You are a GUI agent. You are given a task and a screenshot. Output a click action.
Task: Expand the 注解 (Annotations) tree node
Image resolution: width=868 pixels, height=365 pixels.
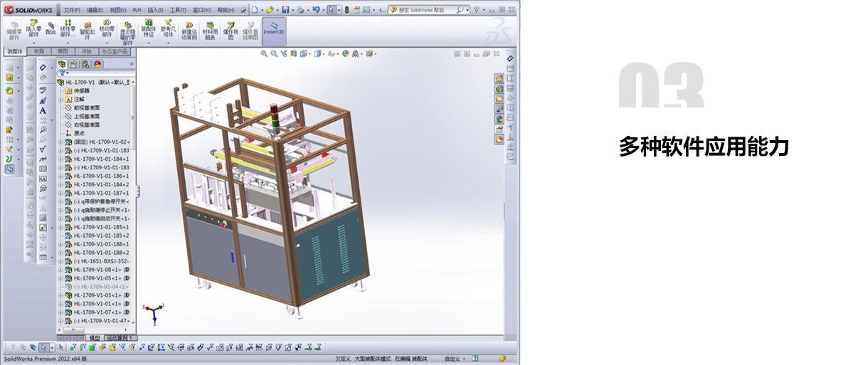coord(61,100)
